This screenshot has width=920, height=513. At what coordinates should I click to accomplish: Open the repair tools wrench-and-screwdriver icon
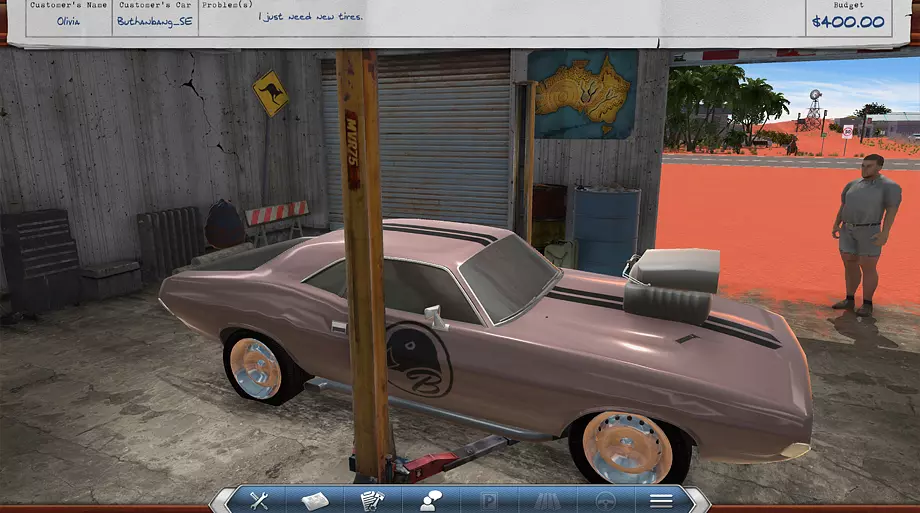(259, 500)
